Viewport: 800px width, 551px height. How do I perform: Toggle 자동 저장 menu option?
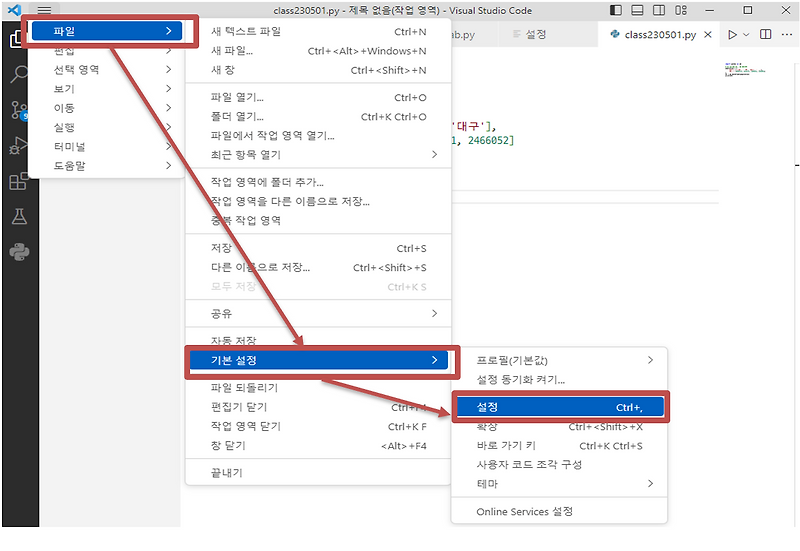pos(318,340)
